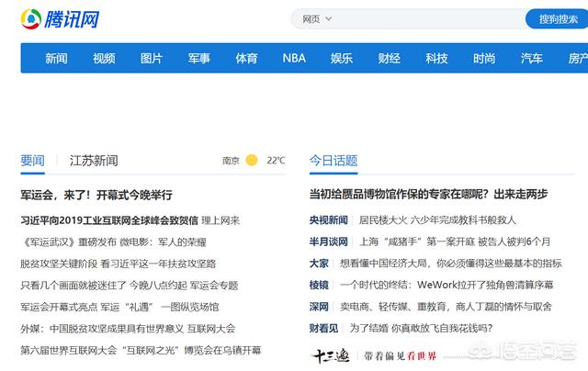Click the Tencent 腾讯网 logo
This screenshot has width=588, height=371.
(61, 18)
